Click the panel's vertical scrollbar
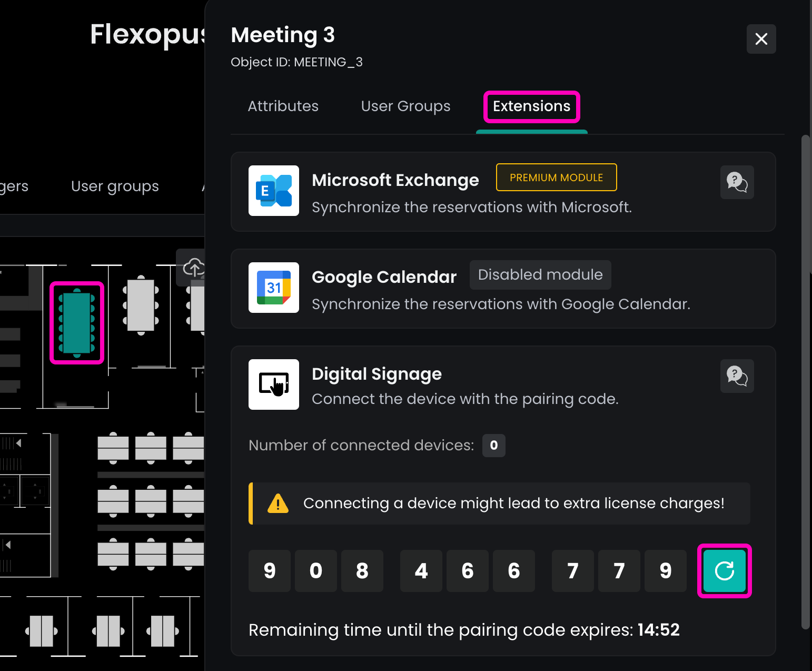 pos(805,382)
